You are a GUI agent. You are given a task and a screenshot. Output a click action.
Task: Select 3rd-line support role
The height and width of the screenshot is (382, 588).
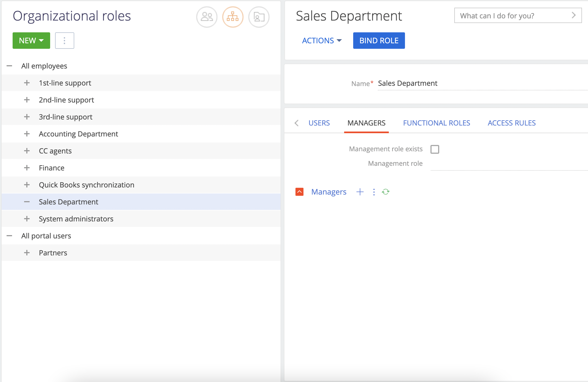click(65, 117)
